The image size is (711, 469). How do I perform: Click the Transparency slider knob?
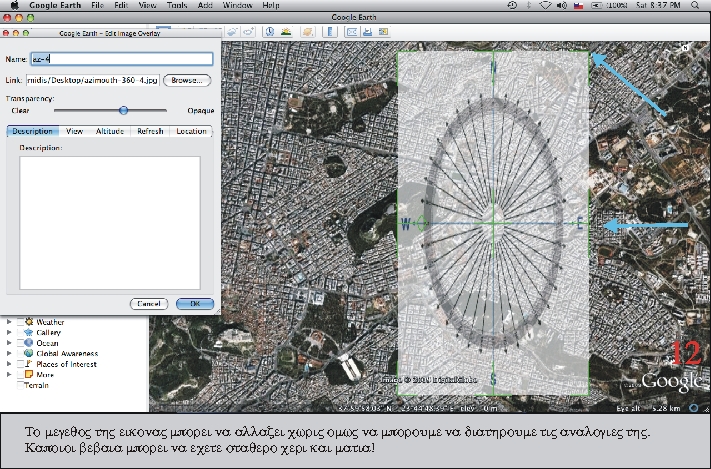point(123,110)
